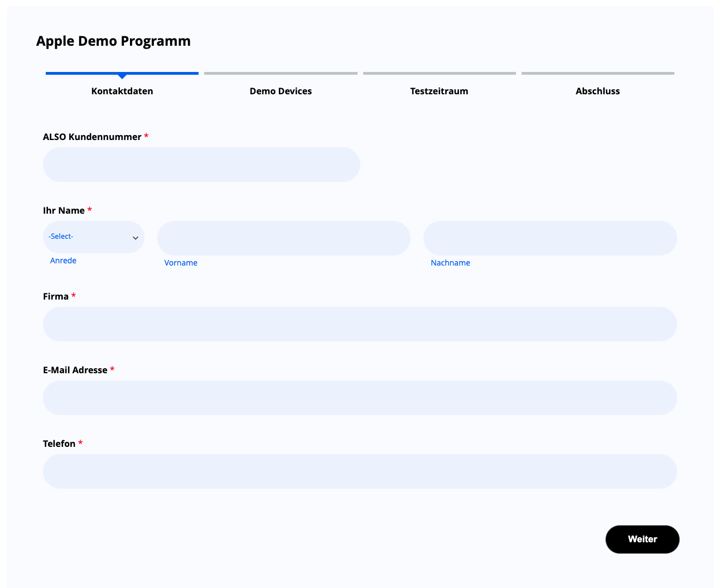
Task: Focus the E-Mail Adresse field
Action: [x=360, y=398]
